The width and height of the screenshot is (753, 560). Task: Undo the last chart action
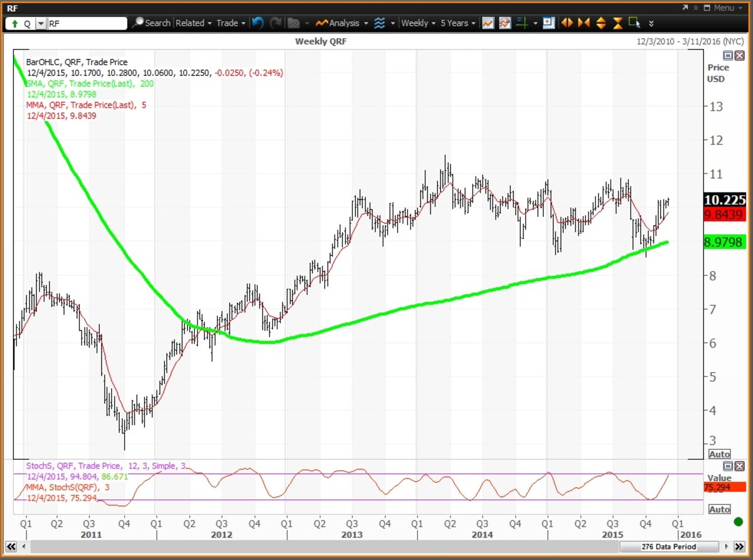tap(257, 23)
